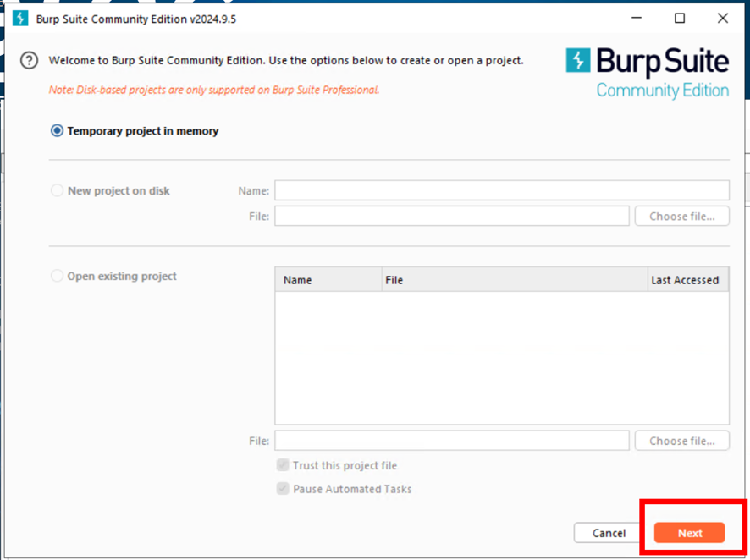The height and width of the screenshot is (560, 750).
Task: Click the help question mark icon
Action: click(x=29, y=61)
